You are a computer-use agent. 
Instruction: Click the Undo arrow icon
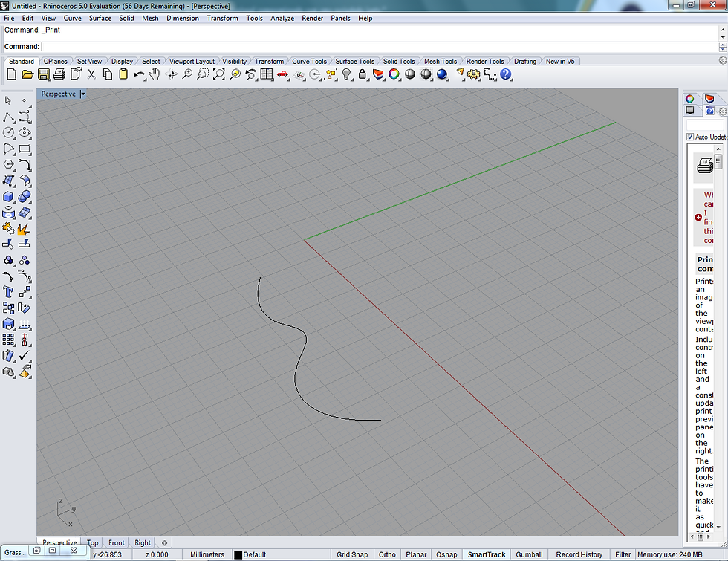tap(139, 74)
